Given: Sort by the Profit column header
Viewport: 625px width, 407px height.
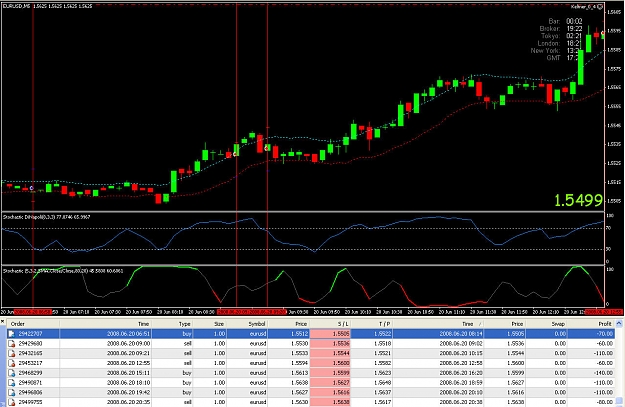Looking at the screenshot, I should tap(591, 324).
